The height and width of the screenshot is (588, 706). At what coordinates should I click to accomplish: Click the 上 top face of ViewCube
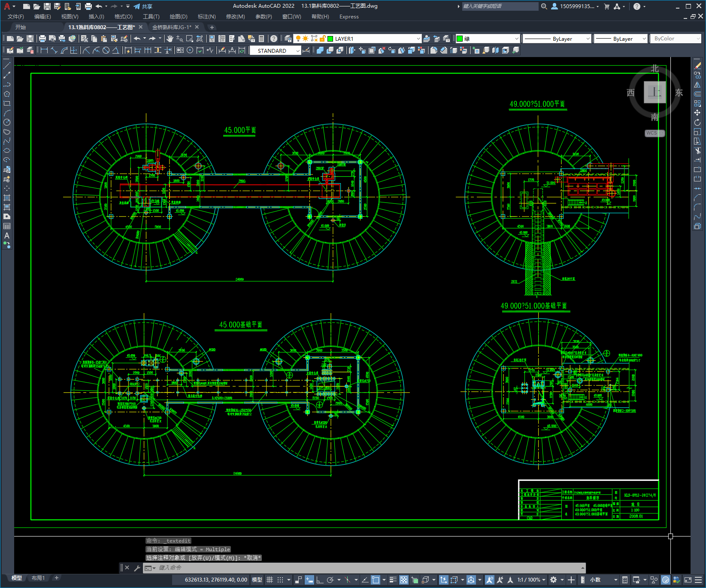click(x=654, y=92)
